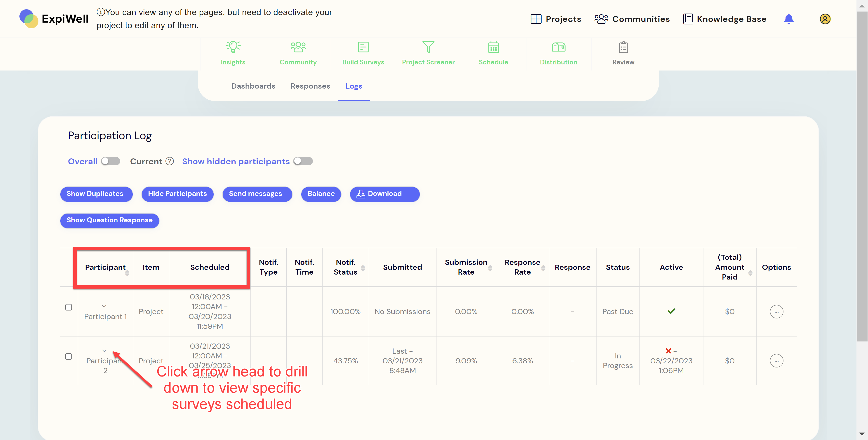Expand Participant 1's row chevron

[104, 306]
